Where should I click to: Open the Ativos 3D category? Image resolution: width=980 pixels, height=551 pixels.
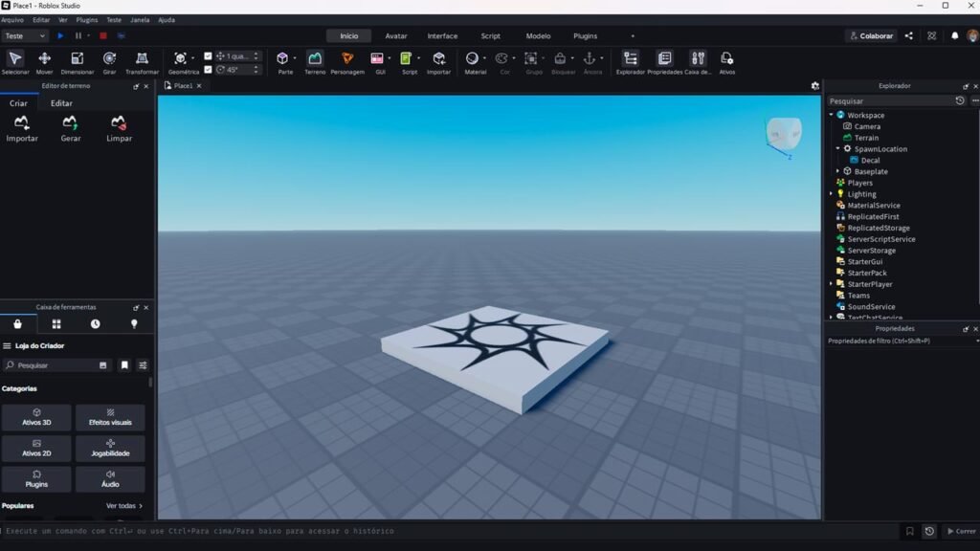[37, 417]
